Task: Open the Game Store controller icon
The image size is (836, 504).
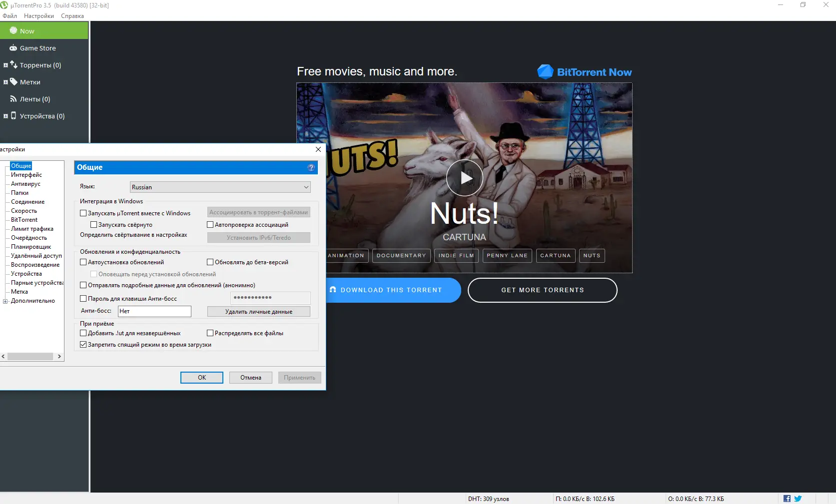Action: click(x=13, y=48)
